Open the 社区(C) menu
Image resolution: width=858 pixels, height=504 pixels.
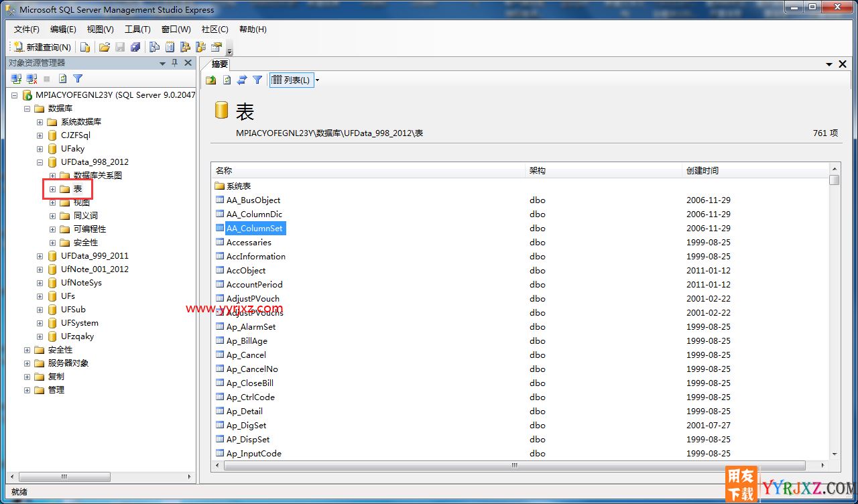click(215, 29)
